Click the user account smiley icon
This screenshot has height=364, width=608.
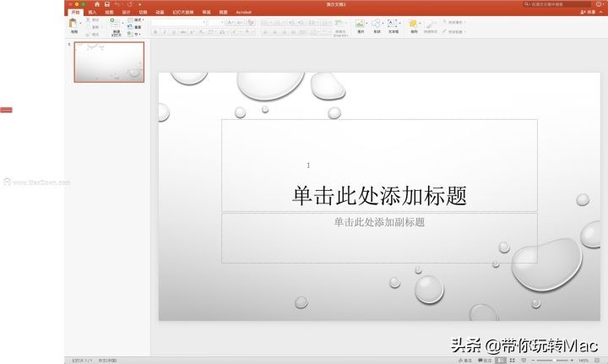pyautogui.click(x=599, y=4)
